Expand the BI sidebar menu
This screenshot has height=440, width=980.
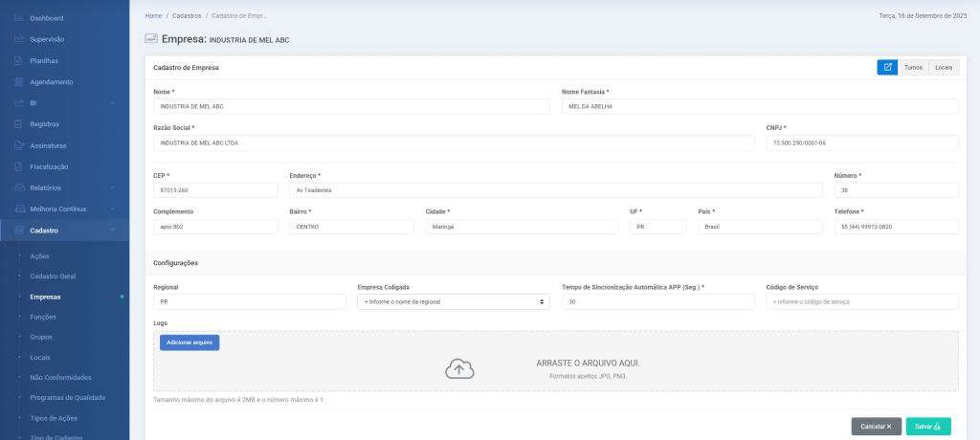point(112,103)
